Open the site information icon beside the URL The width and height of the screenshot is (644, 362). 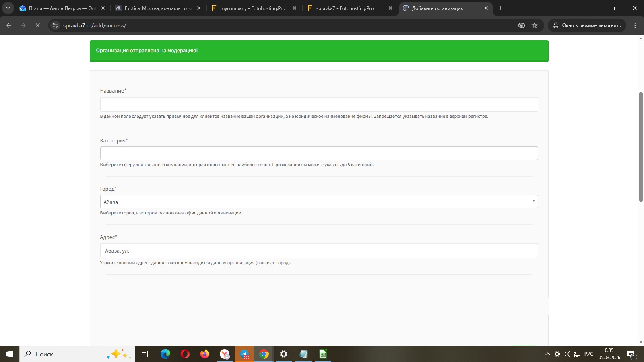click(x=56, y=25)
